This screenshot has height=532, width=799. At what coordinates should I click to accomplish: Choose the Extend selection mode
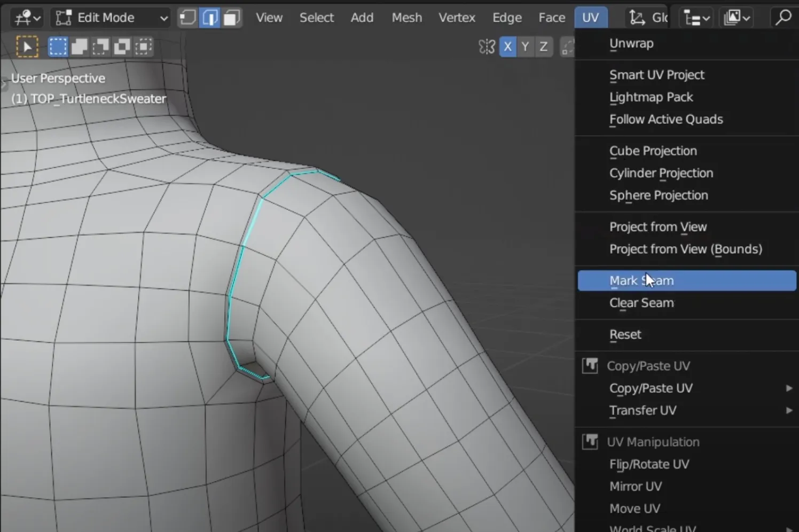point(79,47)
